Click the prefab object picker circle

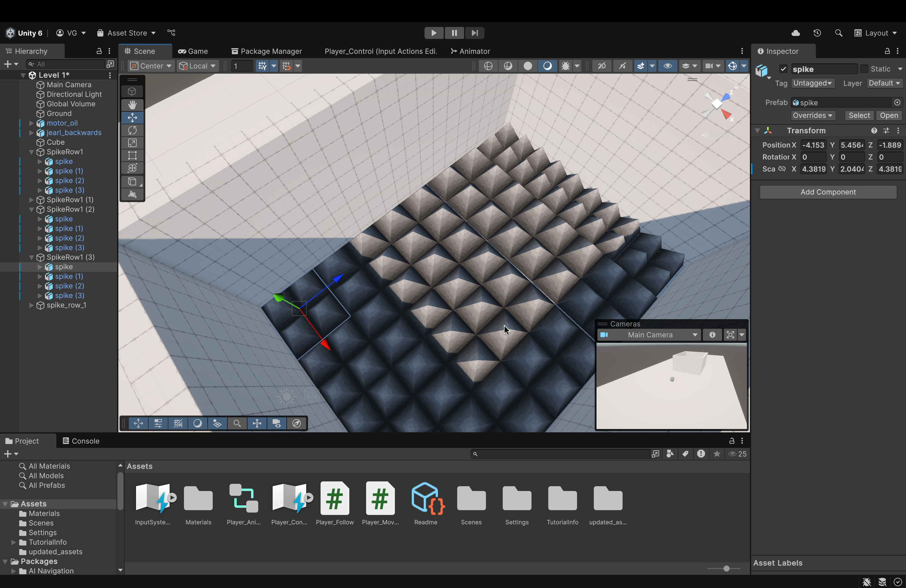point(897,102)
